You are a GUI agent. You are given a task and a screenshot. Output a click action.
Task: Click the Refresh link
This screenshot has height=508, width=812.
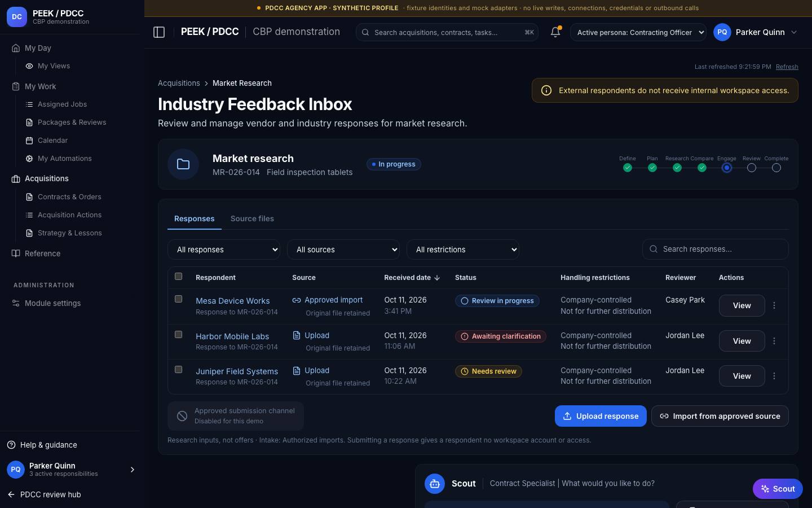[787, 67]
